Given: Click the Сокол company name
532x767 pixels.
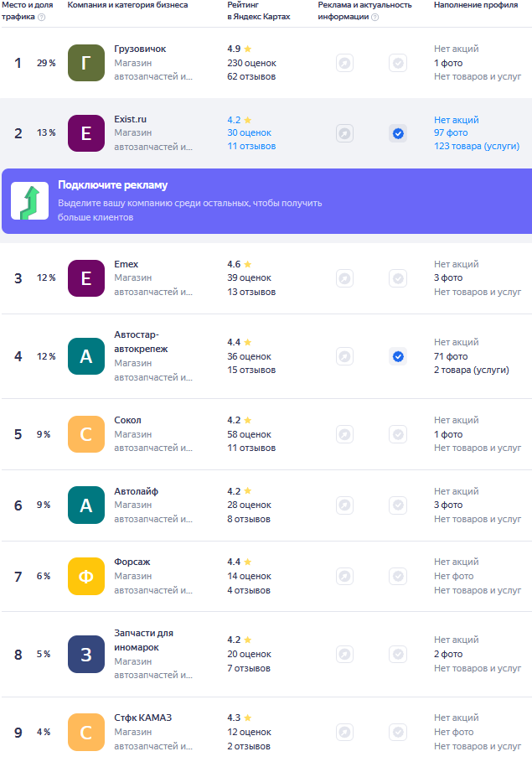Looking at the screenshot, I should (127, 420).
